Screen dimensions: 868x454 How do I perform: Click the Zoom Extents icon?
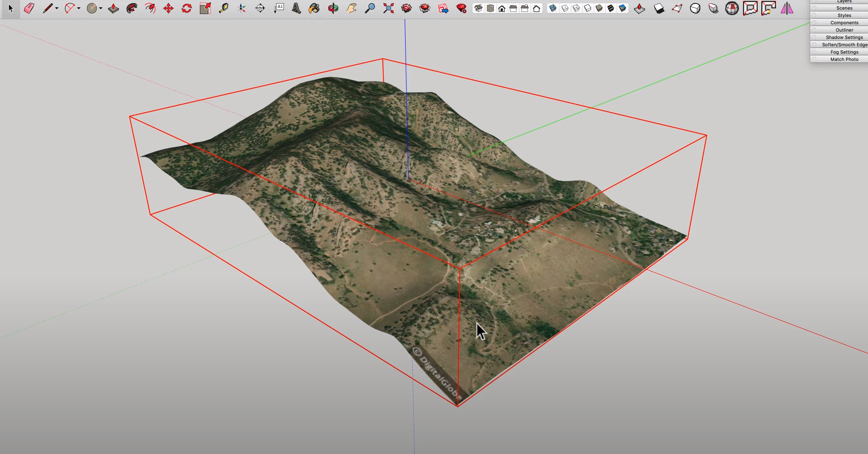[388, 8]
